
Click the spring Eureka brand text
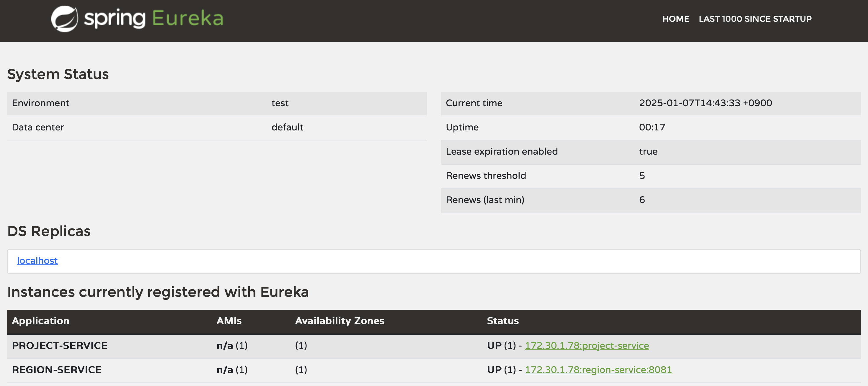[x=154, y=19]
